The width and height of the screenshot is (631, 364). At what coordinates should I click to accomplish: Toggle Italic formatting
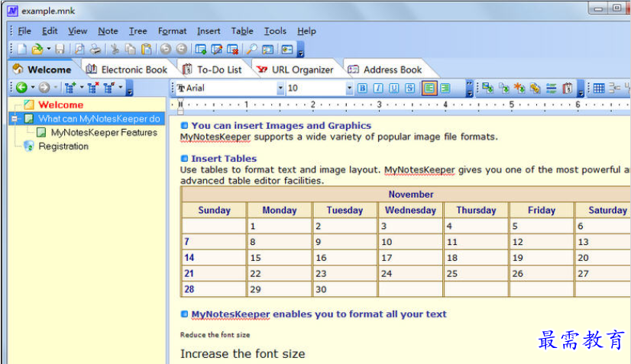378,88
